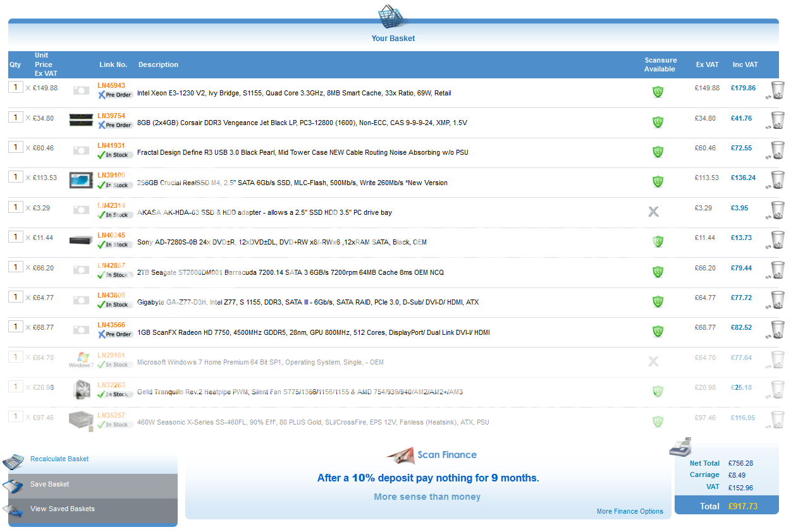
Task: Remove the Intel Xeon E3-1230 V2 via trash icon
Action: (x=776, y=90)
